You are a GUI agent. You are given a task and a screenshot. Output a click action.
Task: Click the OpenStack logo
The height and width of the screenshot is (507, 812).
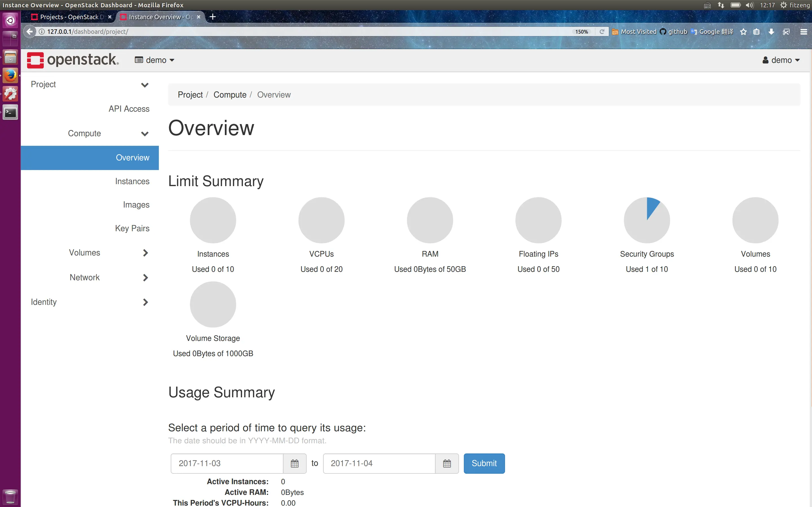point(73,60)
